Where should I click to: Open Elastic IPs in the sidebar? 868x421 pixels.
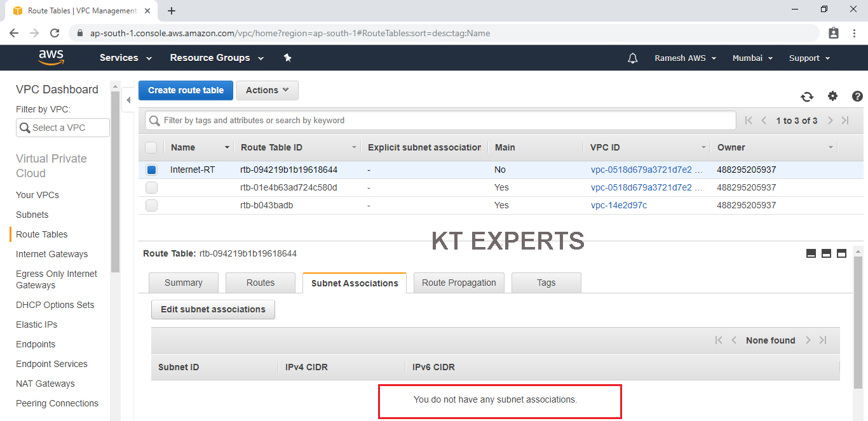[37, 324]
